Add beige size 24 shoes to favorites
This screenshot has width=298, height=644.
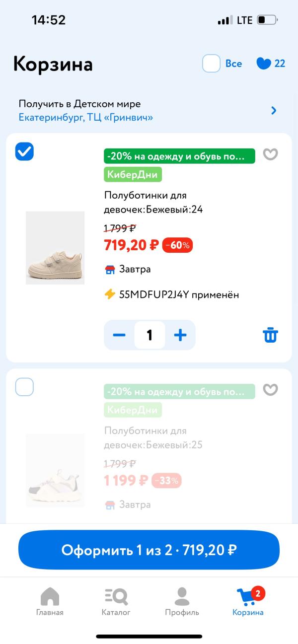(x=270, y=155)
